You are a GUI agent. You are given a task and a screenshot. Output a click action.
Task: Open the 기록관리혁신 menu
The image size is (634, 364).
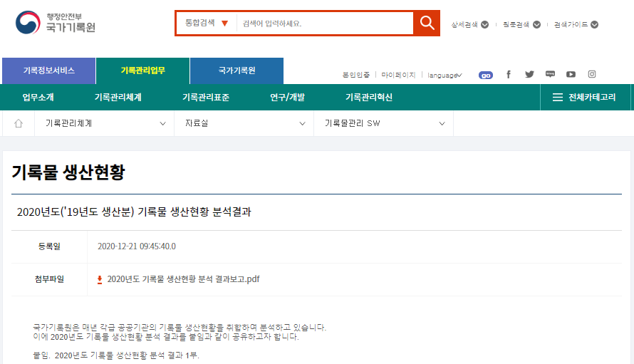click(x=369, y=97)
